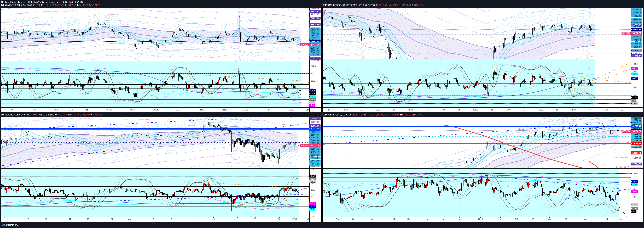644x228 pixels.
Task: Click the 14:00 time axis label
Action: click(11, 110)
